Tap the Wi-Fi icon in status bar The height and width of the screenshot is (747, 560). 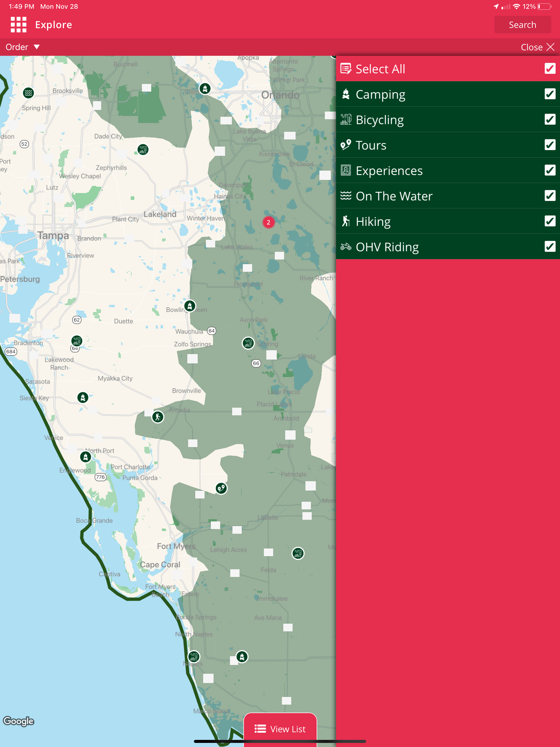click(x=517, y=6)
